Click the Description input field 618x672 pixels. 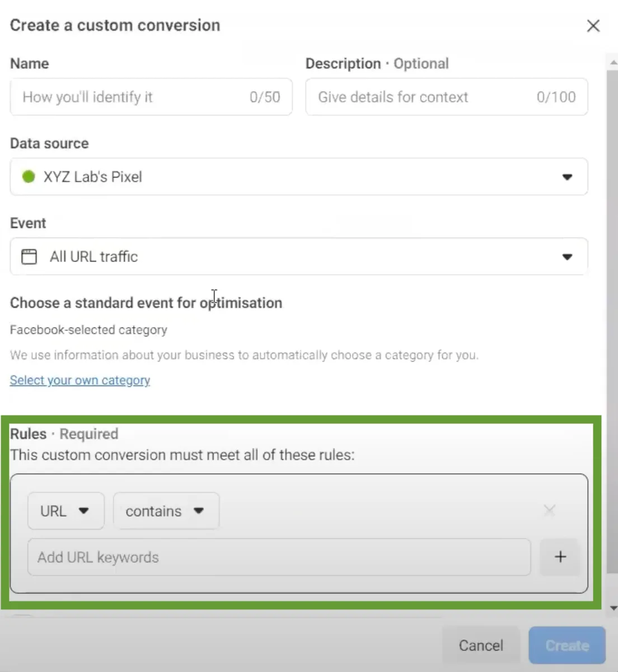(447, 97)
